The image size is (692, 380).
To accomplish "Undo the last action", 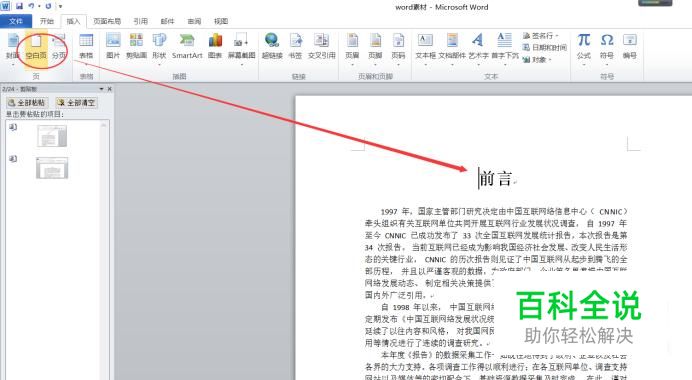I will [x=32, y=6].
